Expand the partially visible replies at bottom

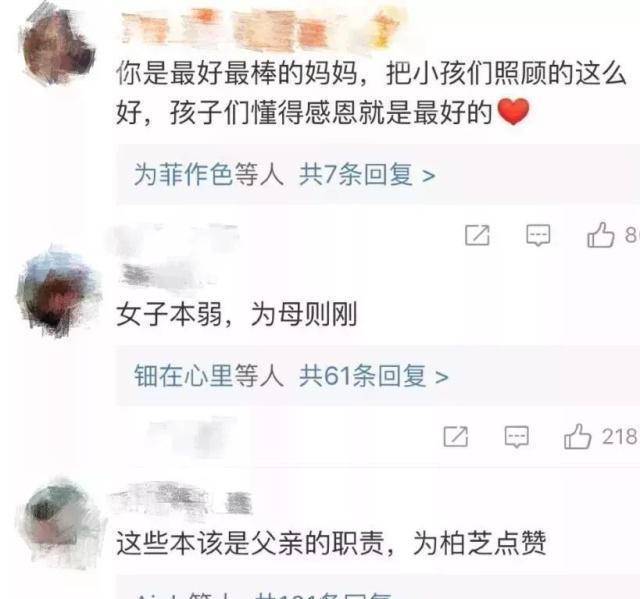tap(264, 594)
